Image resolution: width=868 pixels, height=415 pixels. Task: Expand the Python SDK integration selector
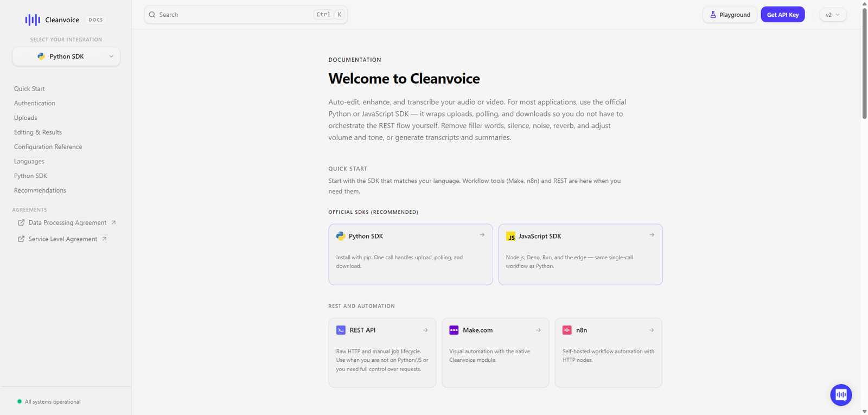coord(66,56)
